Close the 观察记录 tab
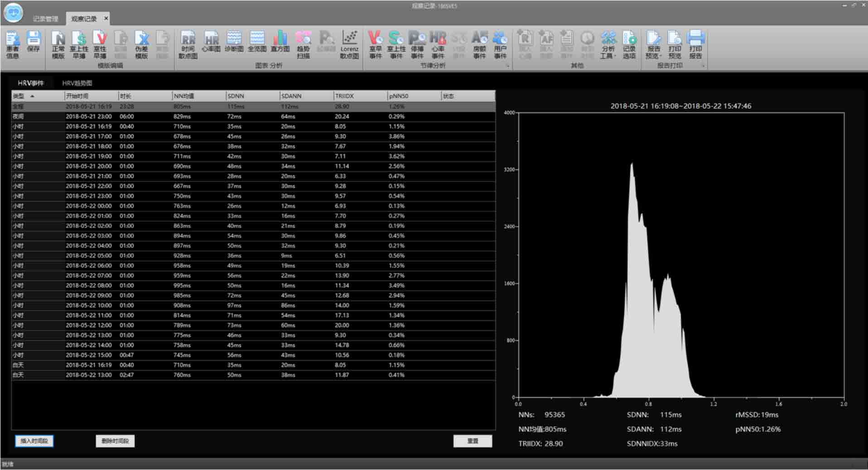 pos(106,19)
